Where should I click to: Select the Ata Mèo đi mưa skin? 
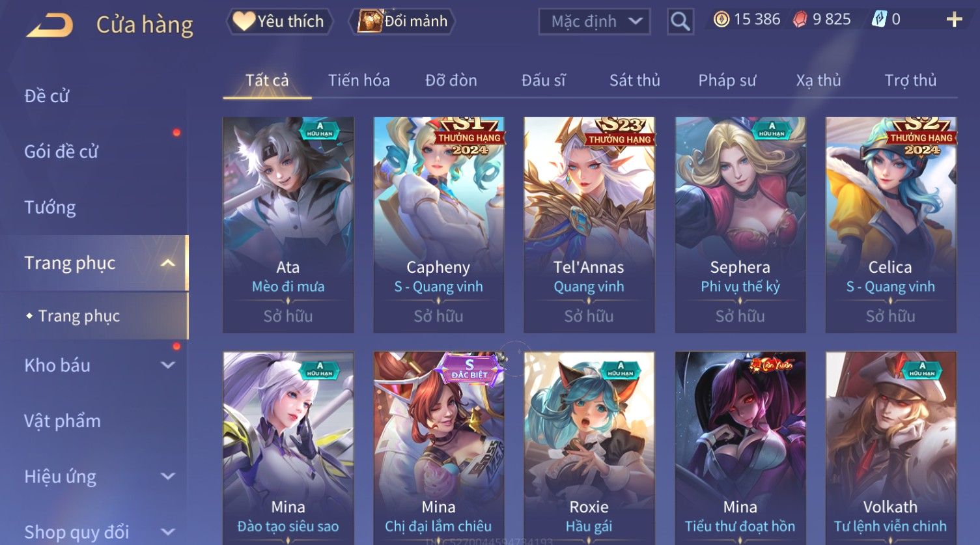pyautogui.click(x=288, y=225)
